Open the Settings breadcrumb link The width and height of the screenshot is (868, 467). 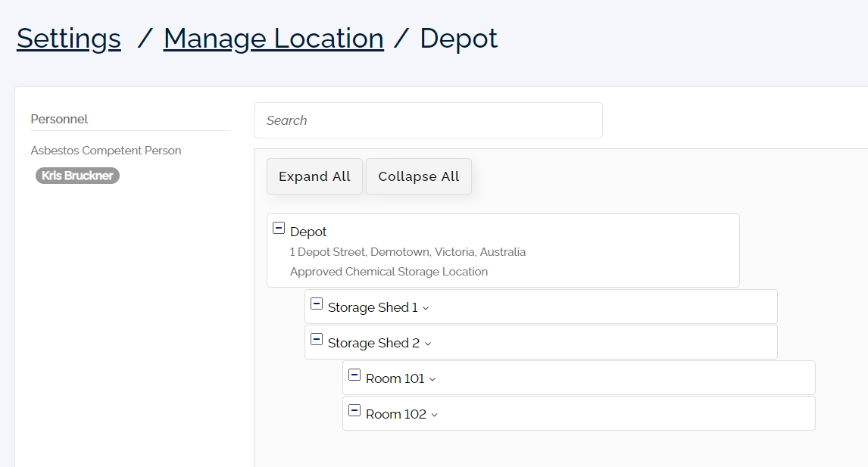point(68,38)
